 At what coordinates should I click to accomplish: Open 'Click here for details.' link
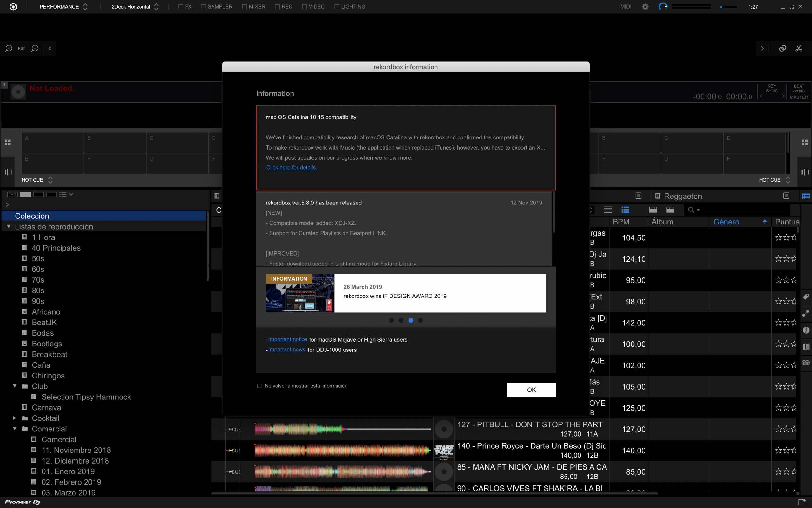point(291,167)
